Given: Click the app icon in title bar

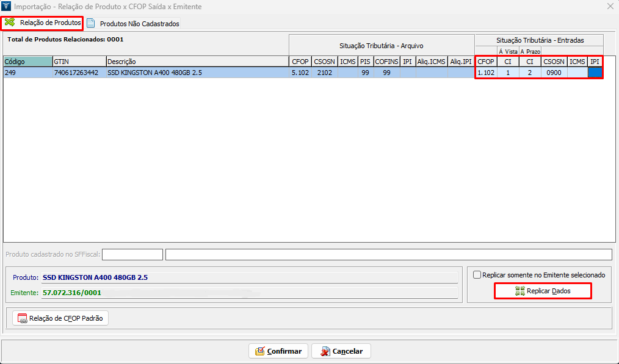Looking at the screenshot, I should [7, 7].
